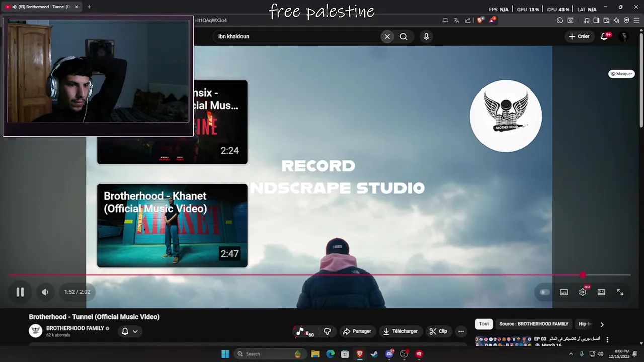Click the Clip scissors button
This screenshot has width=644, height=362.
click(x=438, y=331)
